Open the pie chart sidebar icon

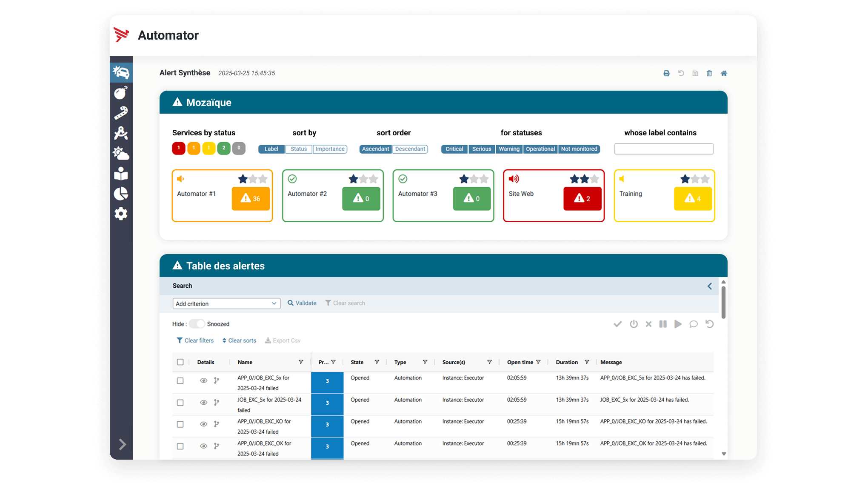[x=121, y=194]
